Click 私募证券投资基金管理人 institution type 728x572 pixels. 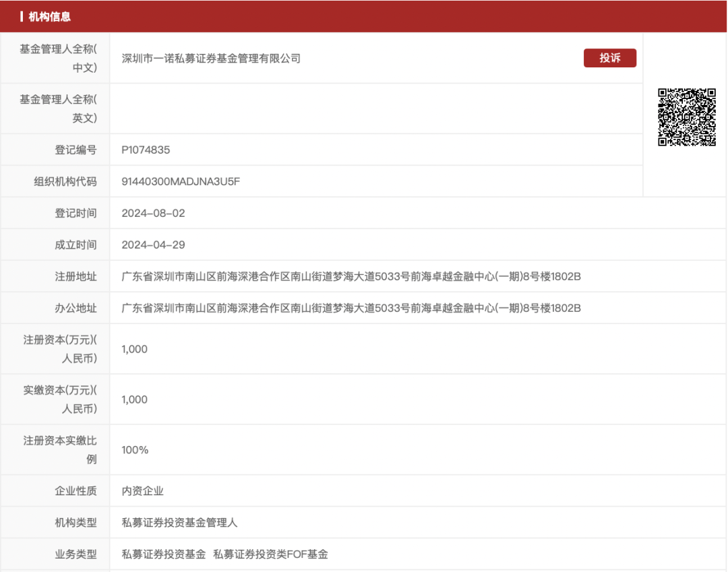tap(179, 523)
